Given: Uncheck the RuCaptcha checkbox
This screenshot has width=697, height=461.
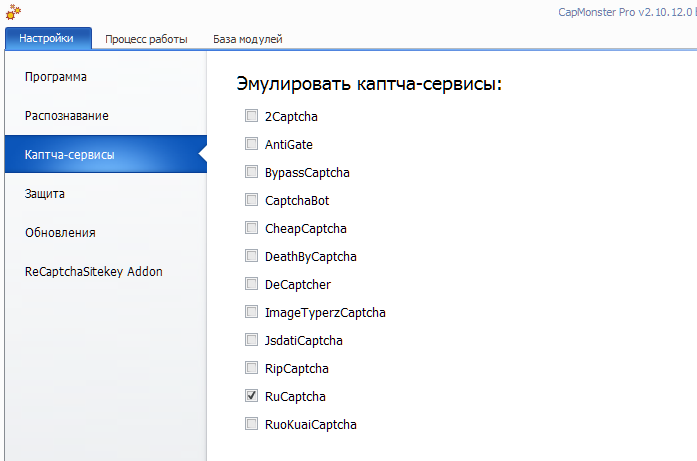Looking at the screenshot, I should point(251,396).
